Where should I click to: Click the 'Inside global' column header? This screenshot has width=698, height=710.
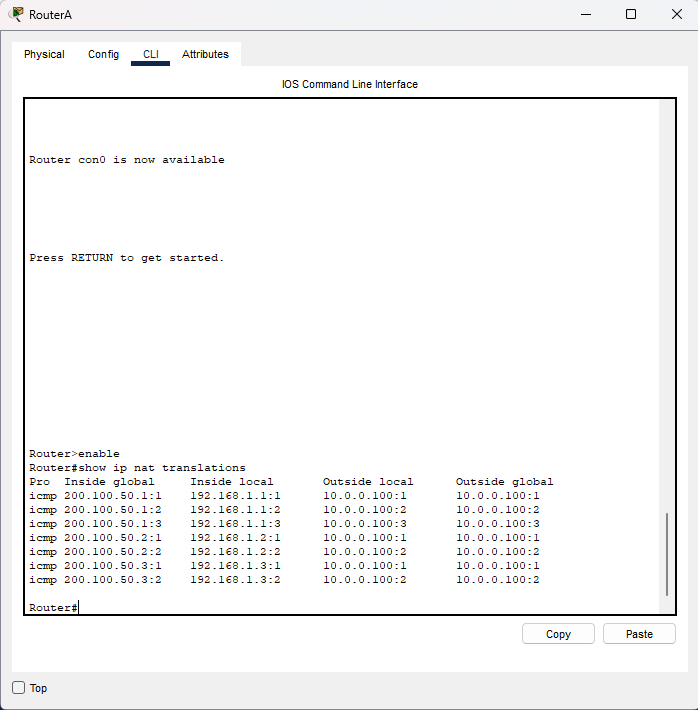109,482
